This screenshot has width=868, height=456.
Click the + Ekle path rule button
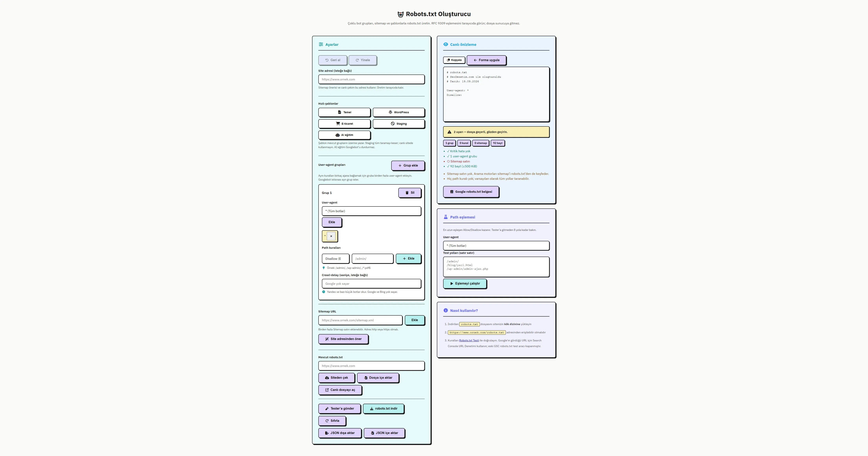[x=408, y=258]
